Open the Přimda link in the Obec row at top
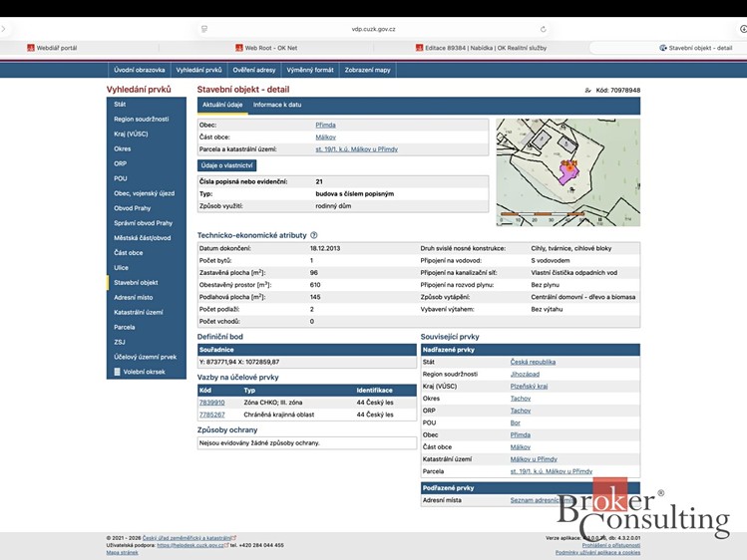 pos(325,126)
